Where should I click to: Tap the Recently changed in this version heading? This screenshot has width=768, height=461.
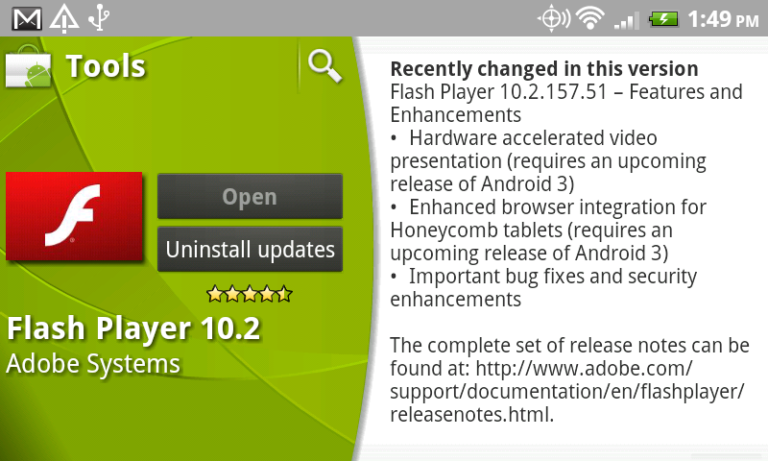point(544,69)
